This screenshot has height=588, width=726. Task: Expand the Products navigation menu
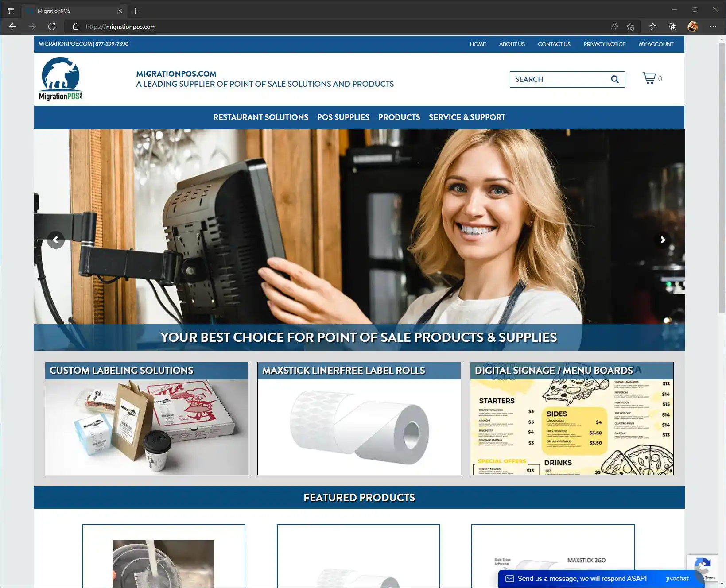tap(399, 117)
